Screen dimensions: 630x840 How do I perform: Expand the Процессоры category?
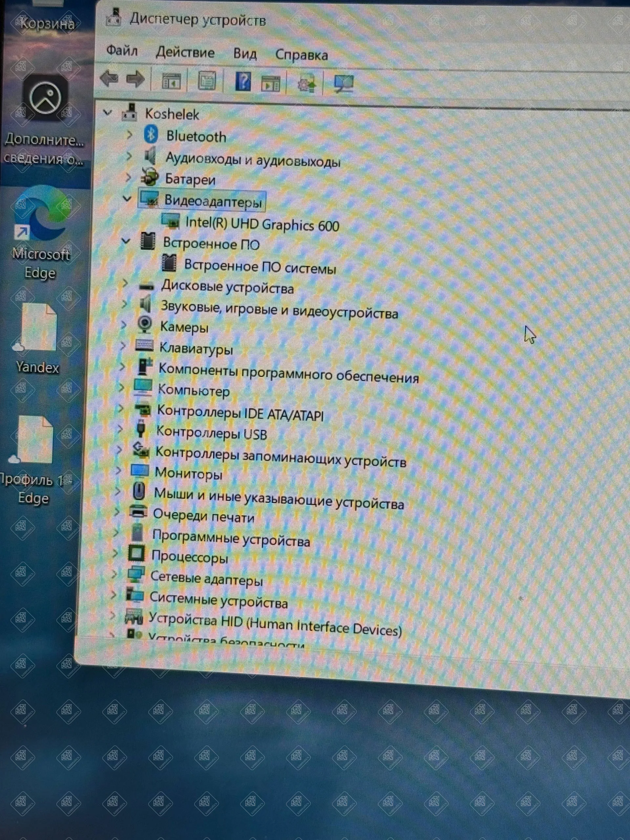click(x=115, y=553)
